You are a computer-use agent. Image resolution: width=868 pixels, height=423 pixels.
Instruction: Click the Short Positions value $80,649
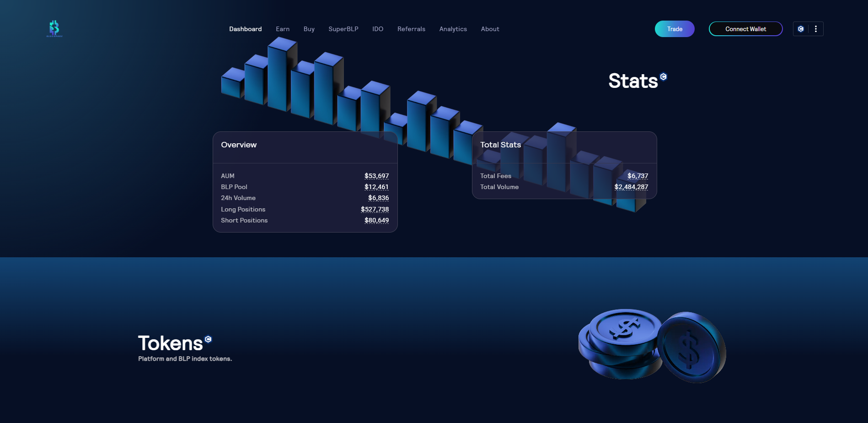pyautogui.click(x=376, y=220)
